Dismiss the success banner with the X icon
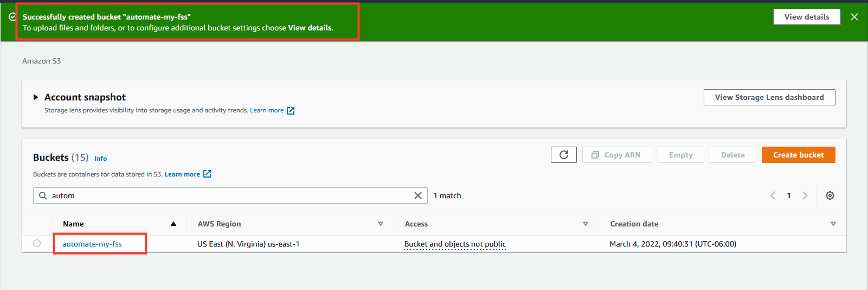This screenshot has height=290, width=868. [854, 17]
